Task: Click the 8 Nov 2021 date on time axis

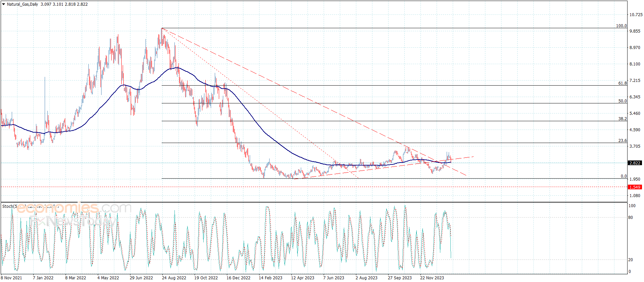Action: point(11,278)
